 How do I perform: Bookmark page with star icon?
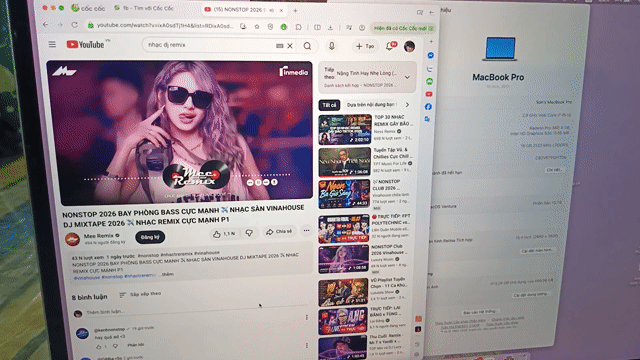tap(257, 27)
